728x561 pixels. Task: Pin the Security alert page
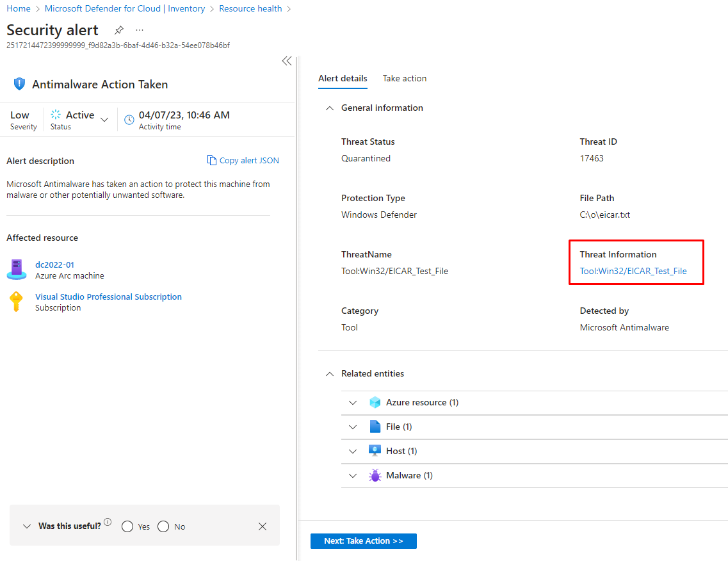coord(119,30)
